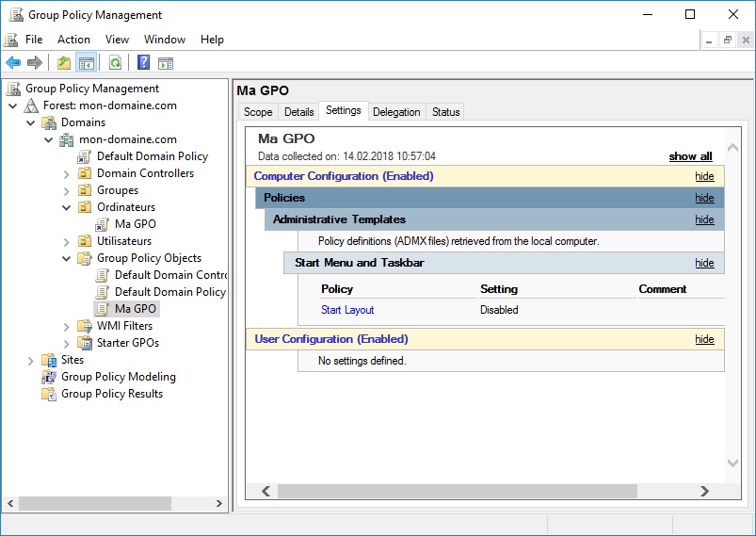Click the Default Domain Controllers GPO scroll icon
Viewport: 756px width, 536px height.
pyautogui.click(x=103, y=275)
